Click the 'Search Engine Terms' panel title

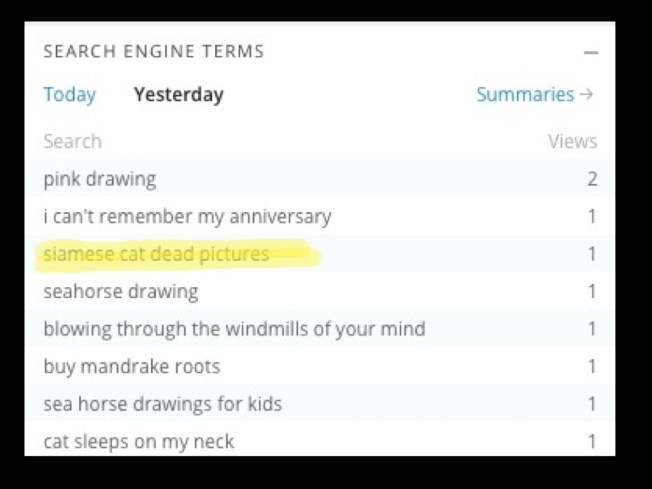153,51
